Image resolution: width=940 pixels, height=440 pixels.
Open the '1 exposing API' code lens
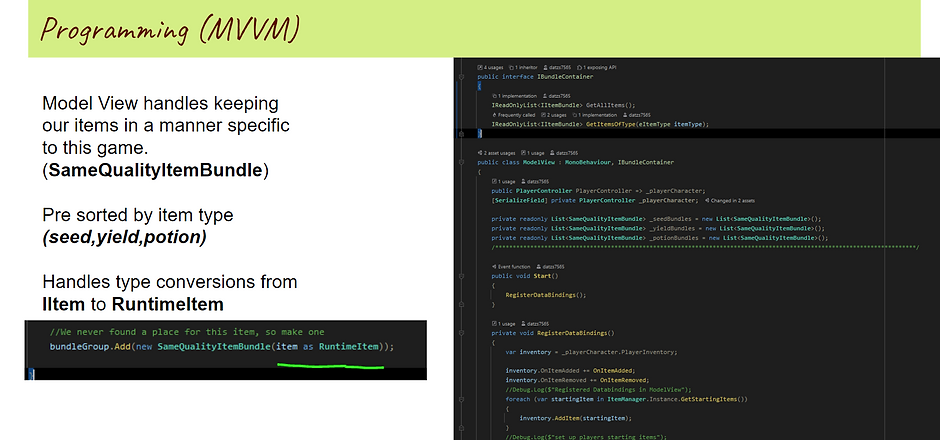click(596, 68)
